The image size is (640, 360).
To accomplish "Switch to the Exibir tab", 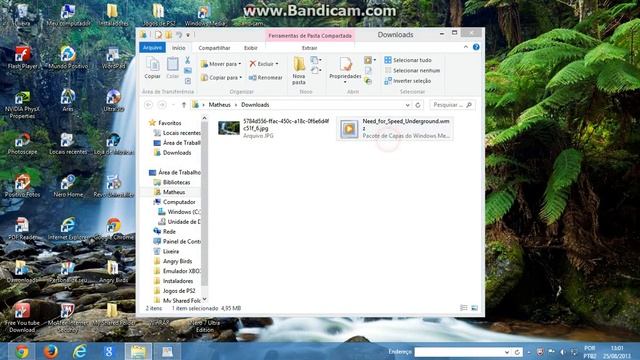I will 251,48.
